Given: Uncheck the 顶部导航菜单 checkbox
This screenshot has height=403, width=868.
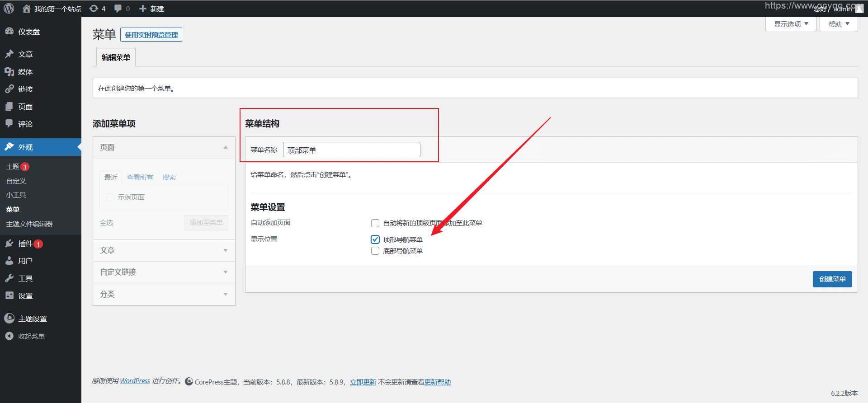Looking at the screenshot, I should coord(375,239).
